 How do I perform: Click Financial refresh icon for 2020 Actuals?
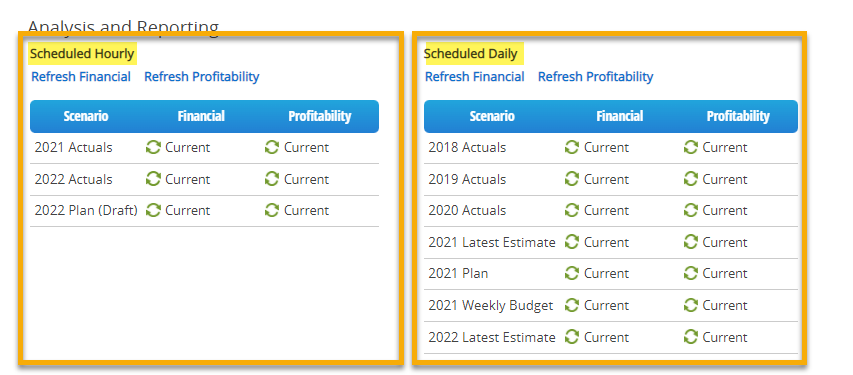click(572, 210)
